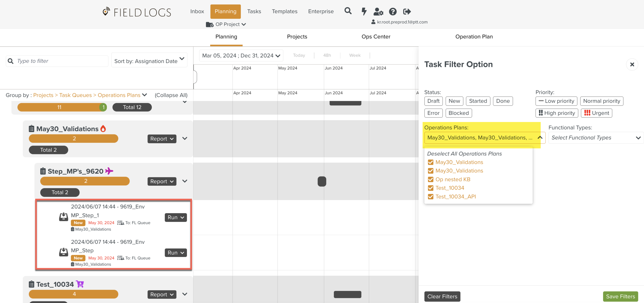Click the shopping cart icon beside Test_10034
Viewport: 644px width, 303px height.
click(x=80, y=284)
